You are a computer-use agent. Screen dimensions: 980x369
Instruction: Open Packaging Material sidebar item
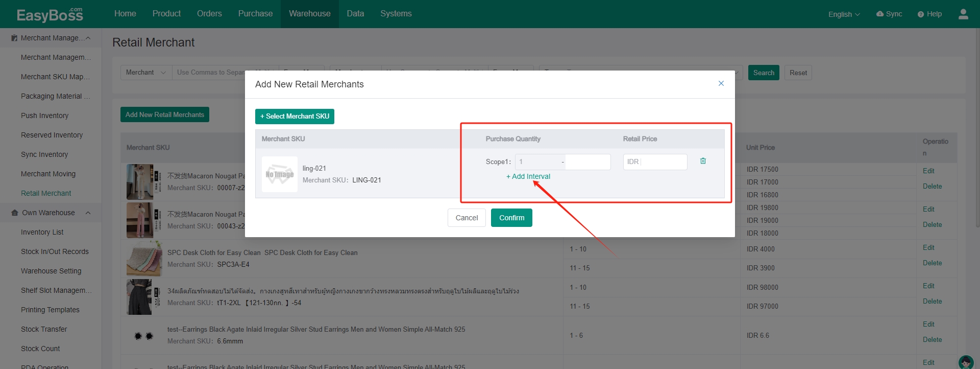tap(55, 96)
